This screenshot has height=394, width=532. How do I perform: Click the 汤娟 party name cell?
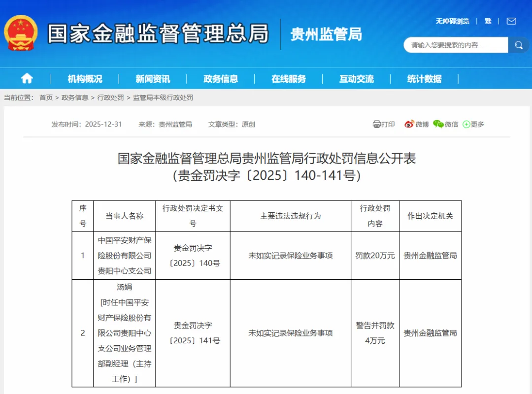coord(125,333)
